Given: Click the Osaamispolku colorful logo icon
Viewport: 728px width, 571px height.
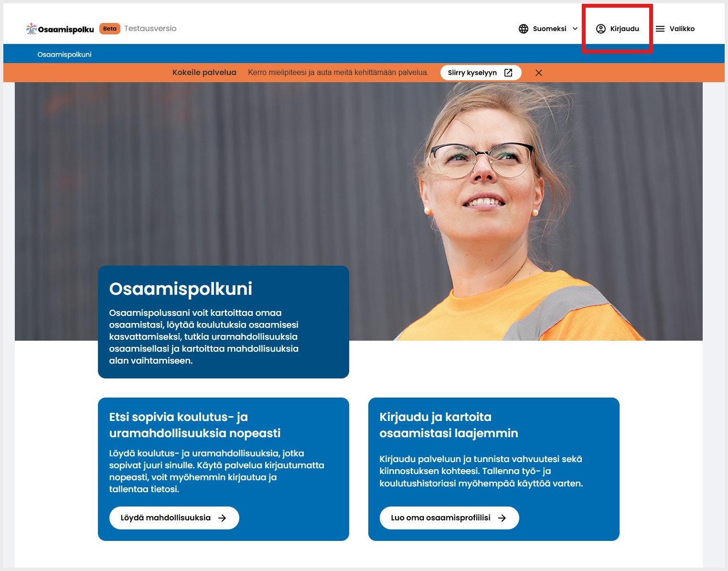Looking at the screenshot, I should pyautogui.click(x=31, y=29).
